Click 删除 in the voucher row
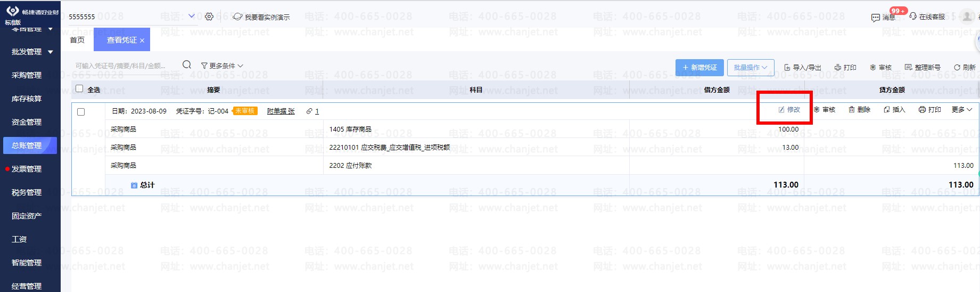The height and width of the screenshot is (292, 980). pos(860,110)
